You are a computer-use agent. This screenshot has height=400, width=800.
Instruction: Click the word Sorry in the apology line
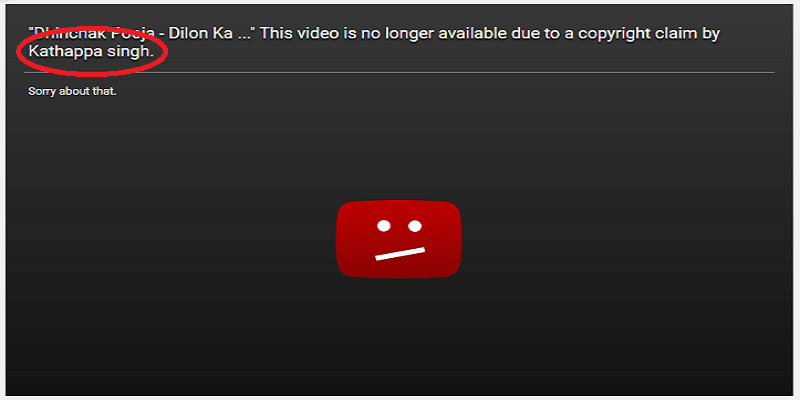tap(42, 92)
